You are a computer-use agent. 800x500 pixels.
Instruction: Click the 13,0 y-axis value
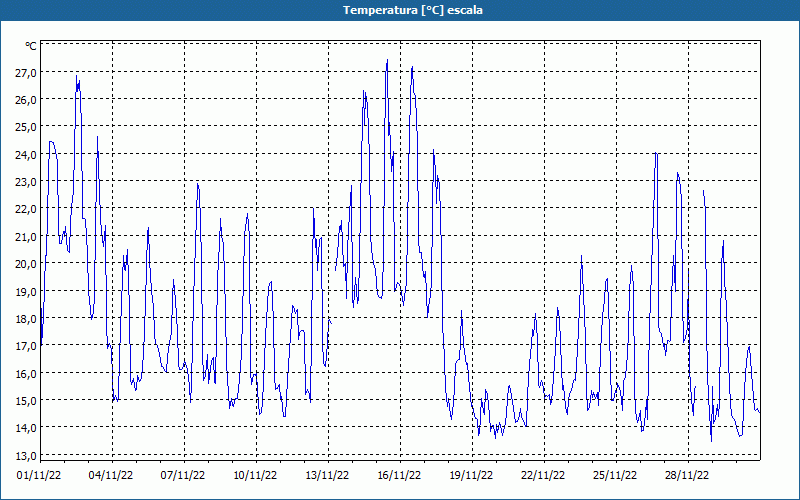(26, 456)
